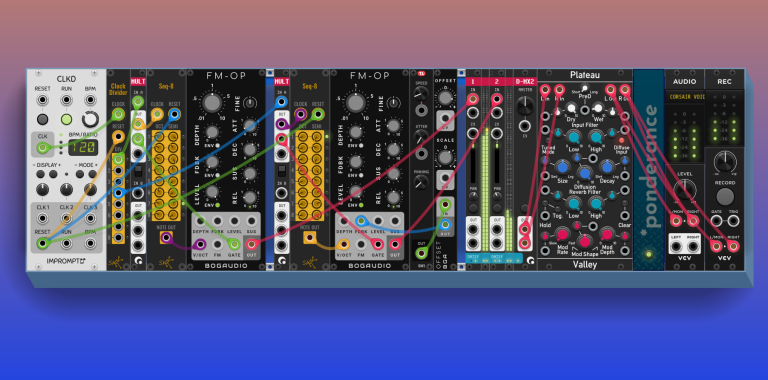
Task: Click the left FM-OP FM input jack
Action: click(217, 244)
